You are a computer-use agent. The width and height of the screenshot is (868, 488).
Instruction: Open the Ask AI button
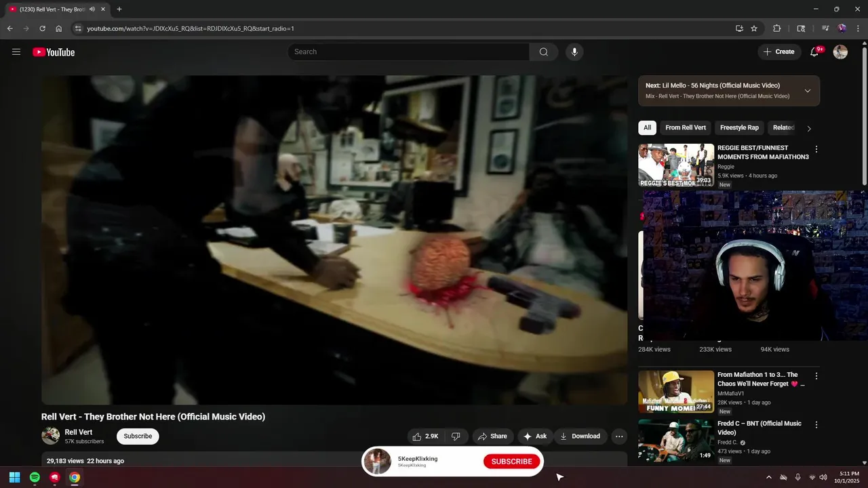click(535, 436)
